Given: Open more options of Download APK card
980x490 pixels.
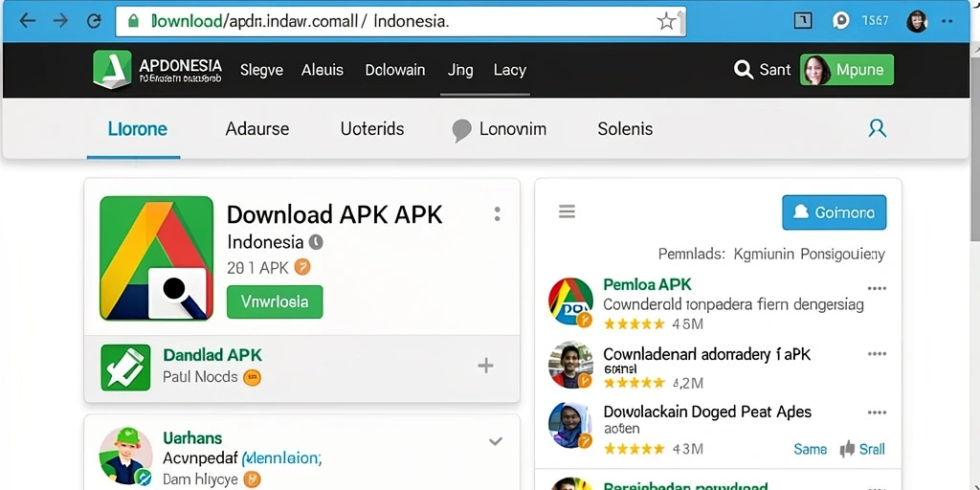Looking at the screenshot, I should (497, 214).
